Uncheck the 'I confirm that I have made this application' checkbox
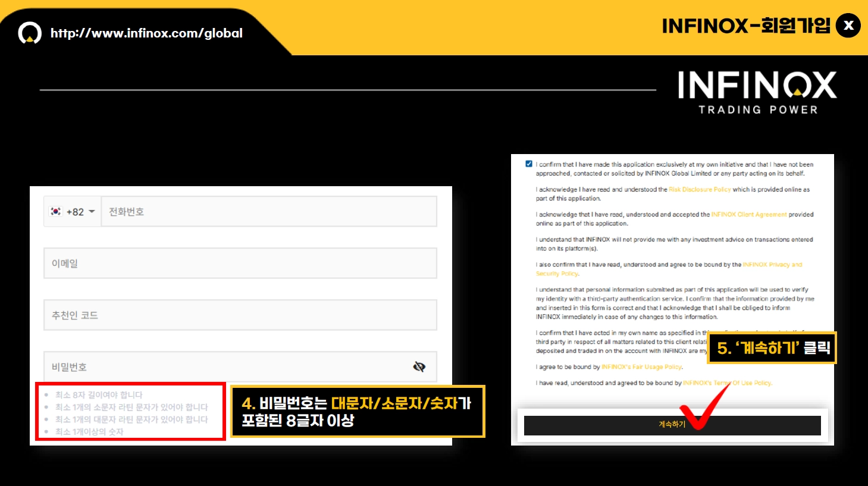 [x=529, y=164]
